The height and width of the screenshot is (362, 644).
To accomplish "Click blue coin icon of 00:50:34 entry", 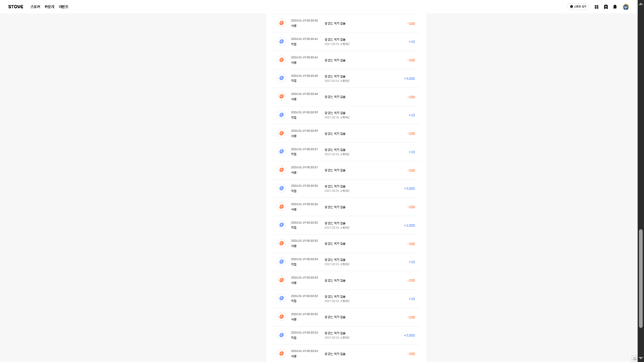I will pyautogui.click(x=281, y=262).
